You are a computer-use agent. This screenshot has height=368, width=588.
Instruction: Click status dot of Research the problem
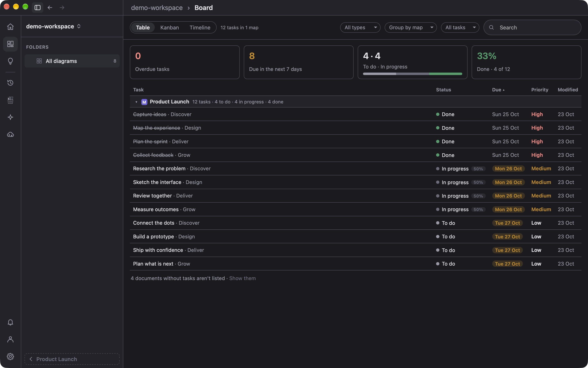point(438,169)
